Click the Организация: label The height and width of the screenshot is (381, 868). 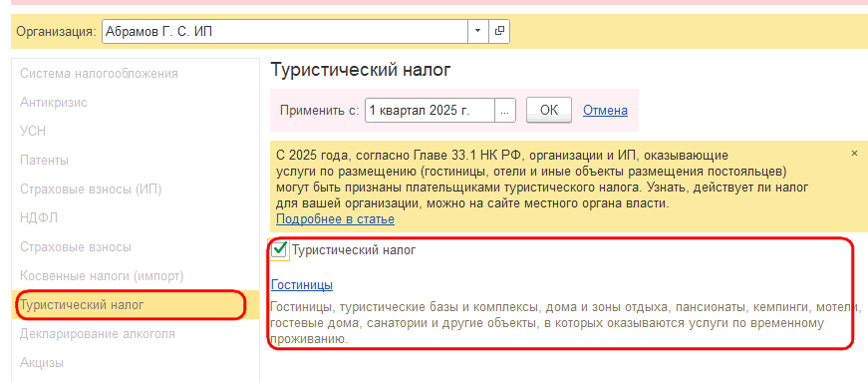(57, 32)
